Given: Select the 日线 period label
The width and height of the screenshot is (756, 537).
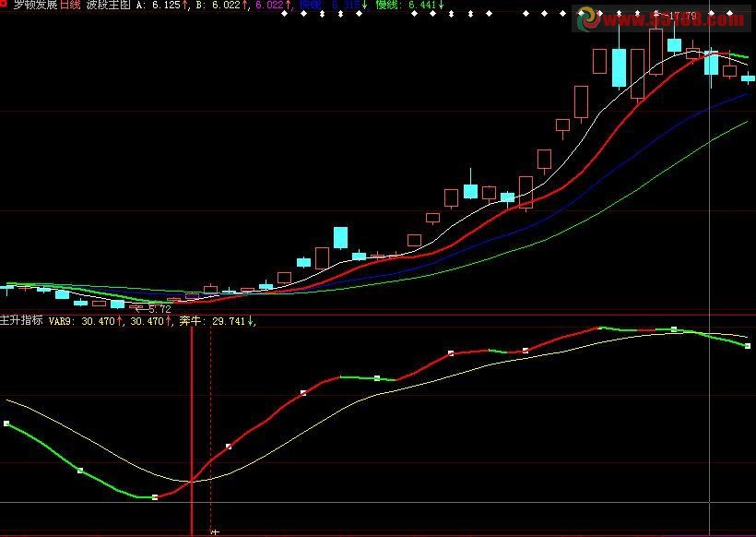Looking at the screenshot, I should click(70, 5).
